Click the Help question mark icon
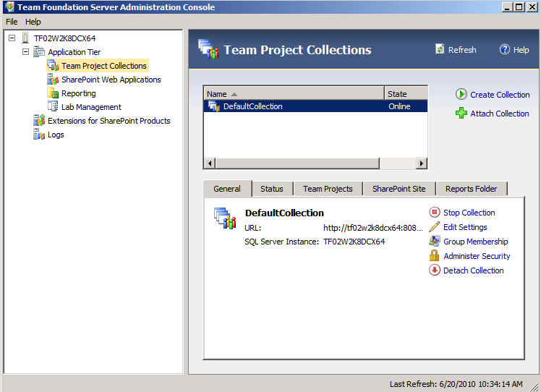Viewport: 541px width, 392px height. [x=504, y=49]
